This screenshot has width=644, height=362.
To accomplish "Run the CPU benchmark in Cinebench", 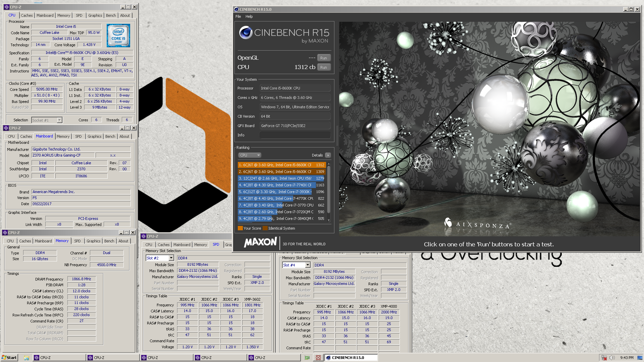I will [323, 67].
